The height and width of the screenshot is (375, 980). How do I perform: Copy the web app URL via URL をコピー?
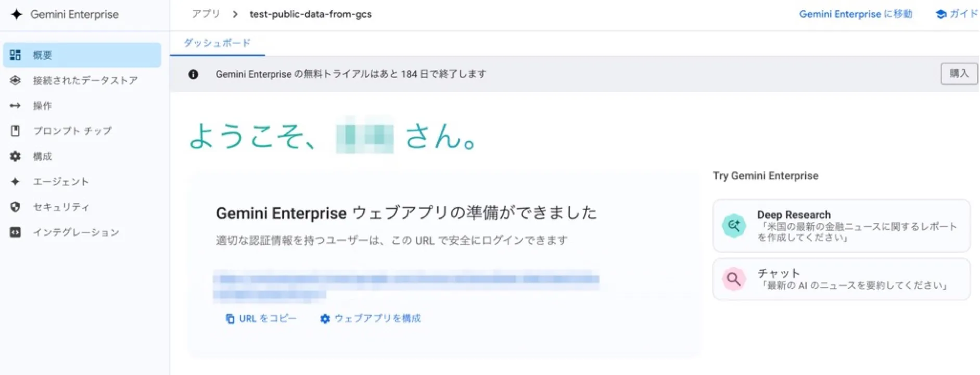coord(261,318)
